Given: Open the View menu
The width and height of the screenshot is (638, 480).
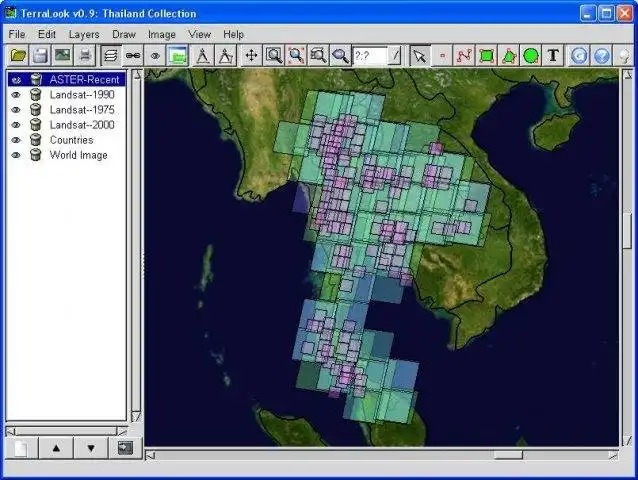Looking at the screenshot, I should [199, 35].
